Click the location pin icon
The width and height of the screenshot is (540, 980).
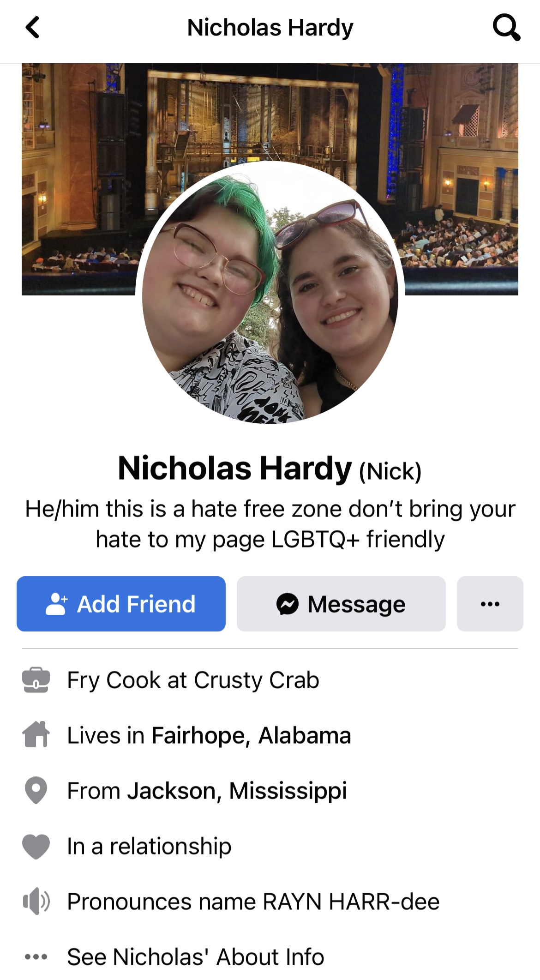[x=36, y=790]
